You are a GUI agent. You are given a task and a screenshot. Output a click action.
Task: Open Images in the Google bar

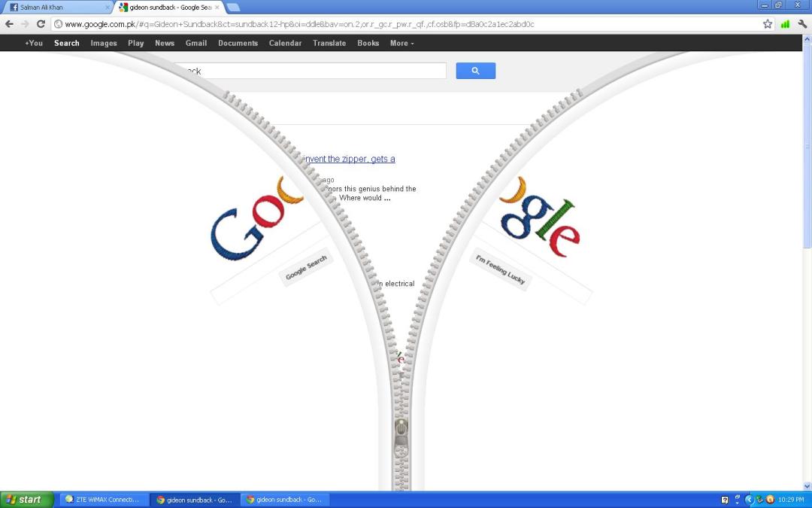[x=104, y=43]
